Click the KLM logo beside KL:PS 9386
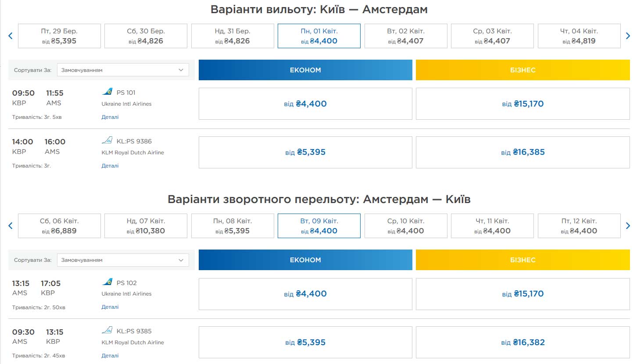Image resolution: width=637 pixels, height=364 pixels. (107, 141)
